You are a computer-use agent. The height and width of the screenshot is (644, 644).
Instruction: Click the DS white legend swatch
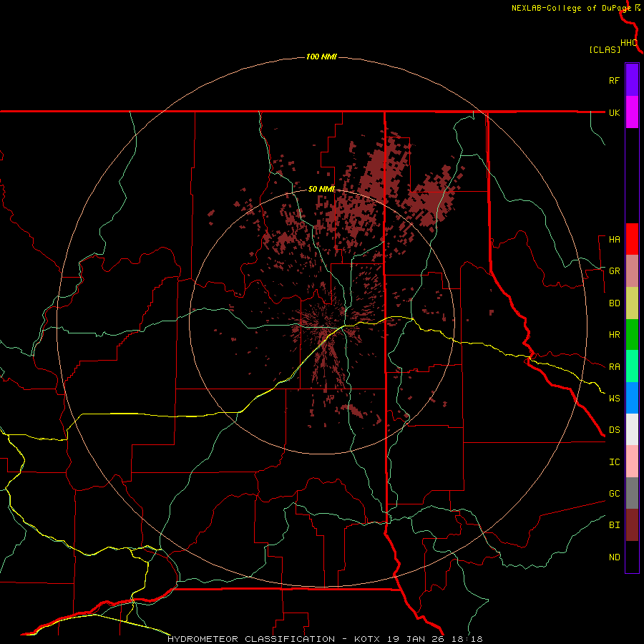(632, 429)
